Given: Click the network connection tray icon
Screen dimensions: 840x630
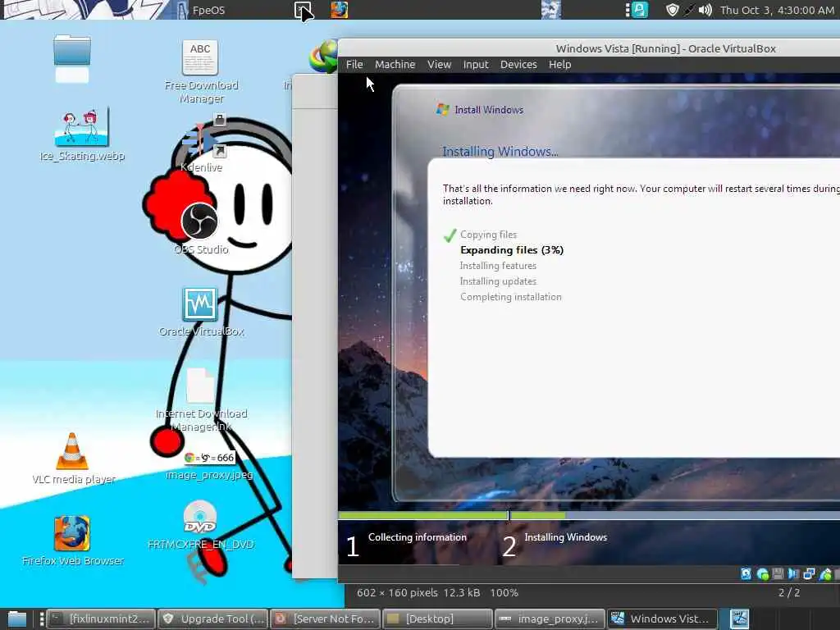Looking at the screenshot, I should point(689,10).
